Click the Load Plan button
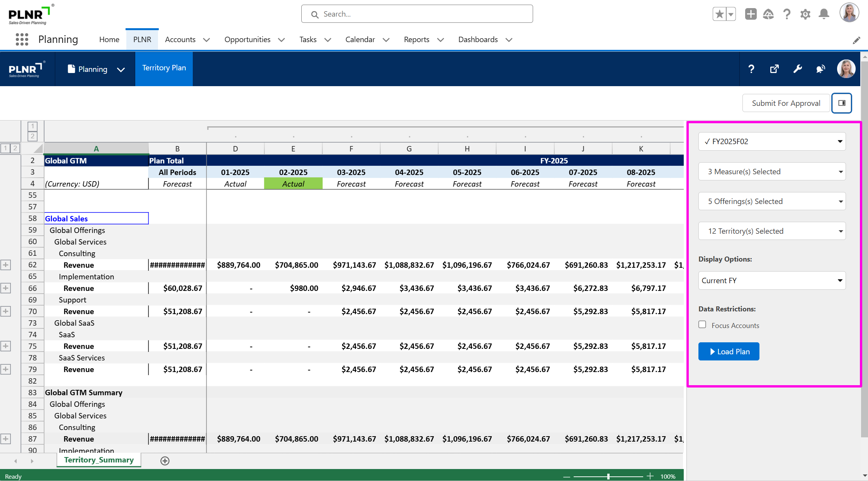Image resolution: width=868 pixels, height=481 pixels. click(729, 352)
